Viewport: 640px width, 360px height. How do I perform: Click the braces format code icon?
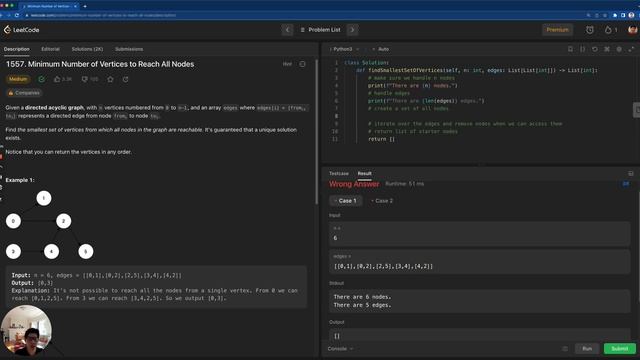coord(582,49)
